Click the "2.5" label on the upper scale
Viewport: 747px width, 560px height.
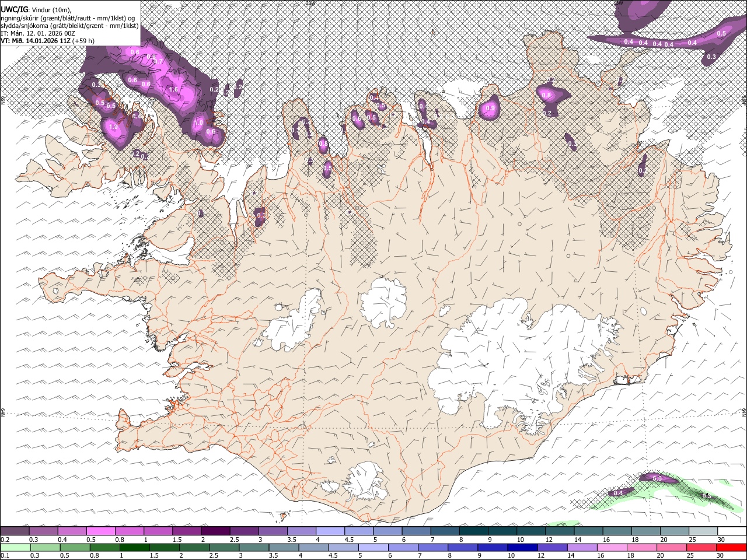[235, 540]
